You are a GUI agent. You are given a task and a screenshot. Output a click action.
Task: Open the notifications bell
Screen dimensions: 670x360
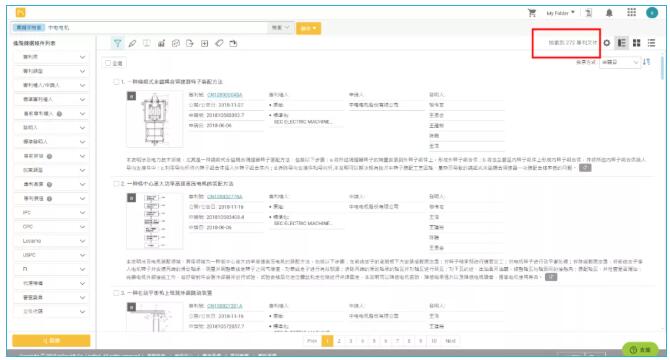tap(609, 13)
